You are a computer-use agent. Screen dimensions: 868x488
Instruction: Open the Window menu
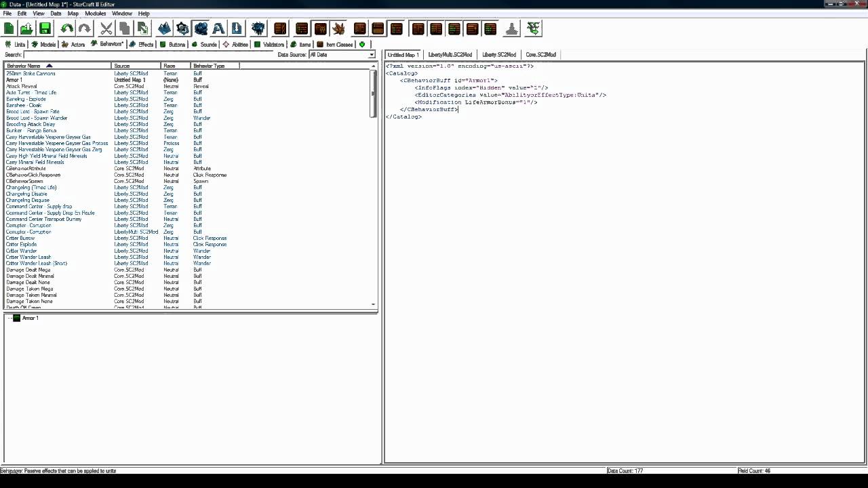[x=122, y=14]
